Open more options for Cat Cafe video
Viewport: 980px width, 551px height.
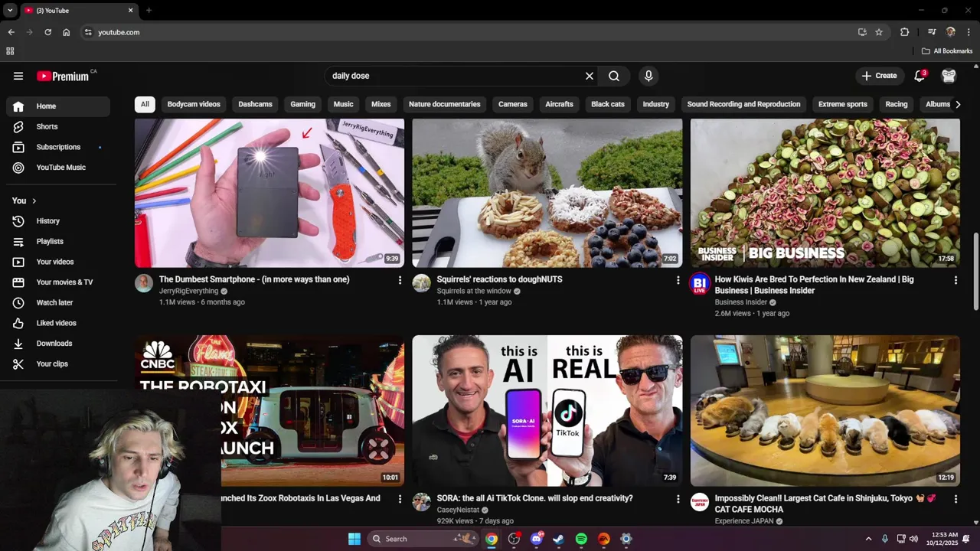(955, 499)
